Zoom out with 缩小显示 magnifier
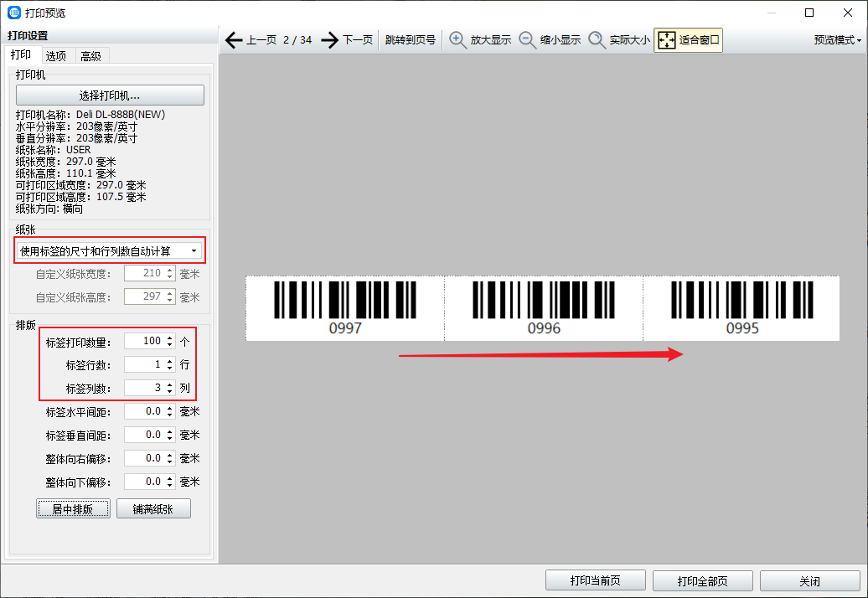This screenshot has height=598, width=868. click(549, 40)
